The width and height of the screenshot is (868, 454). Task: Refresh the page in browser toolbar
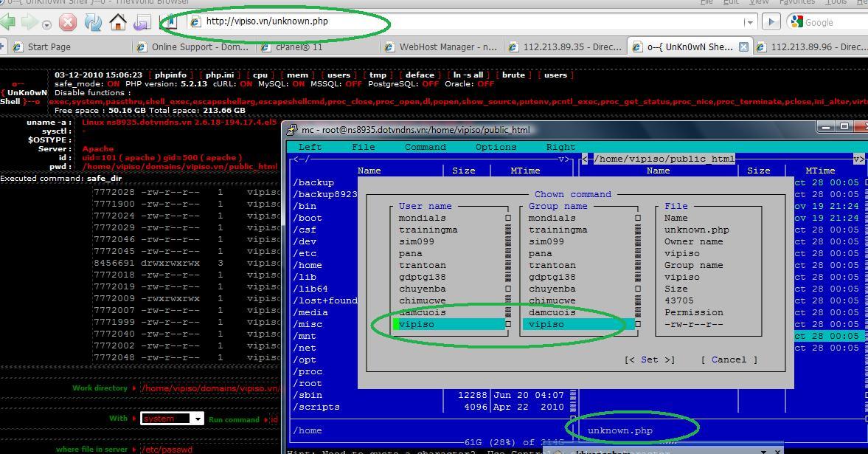pyautogui.click(x=93, y=22)
